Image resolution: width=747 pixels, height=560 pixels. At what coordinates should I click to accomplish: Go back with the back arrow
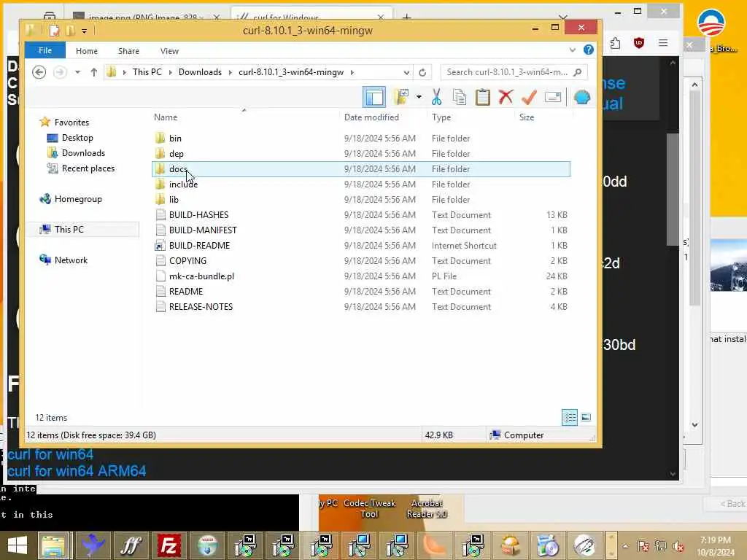tap(39, 72)
